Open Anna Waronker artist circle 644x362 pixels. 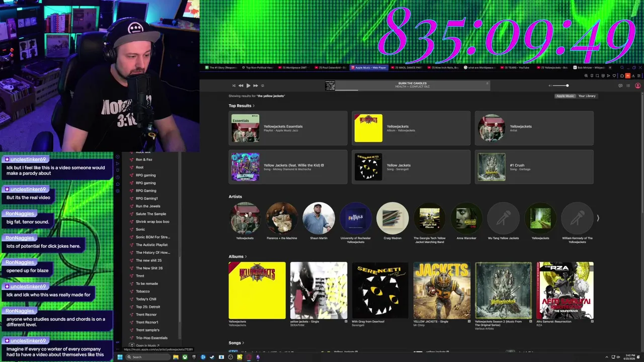coord(466,218)
